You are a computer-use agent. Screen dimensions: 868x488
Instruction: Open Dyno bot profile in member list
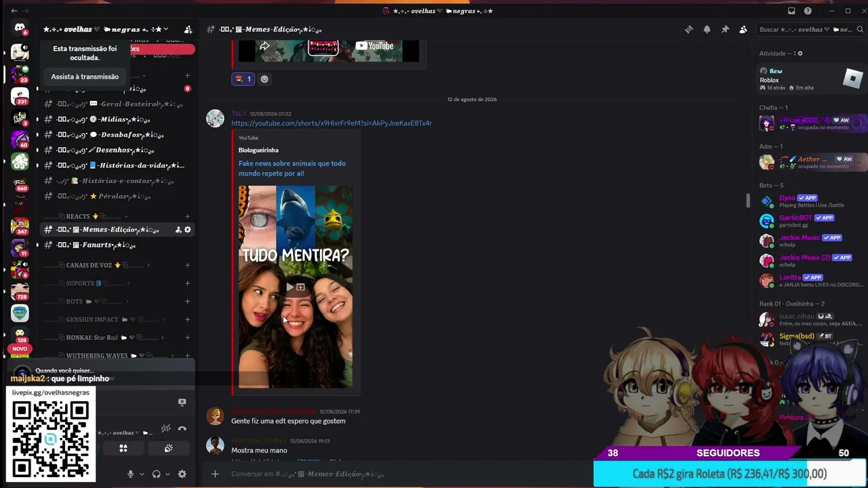[x=810, y=201]
